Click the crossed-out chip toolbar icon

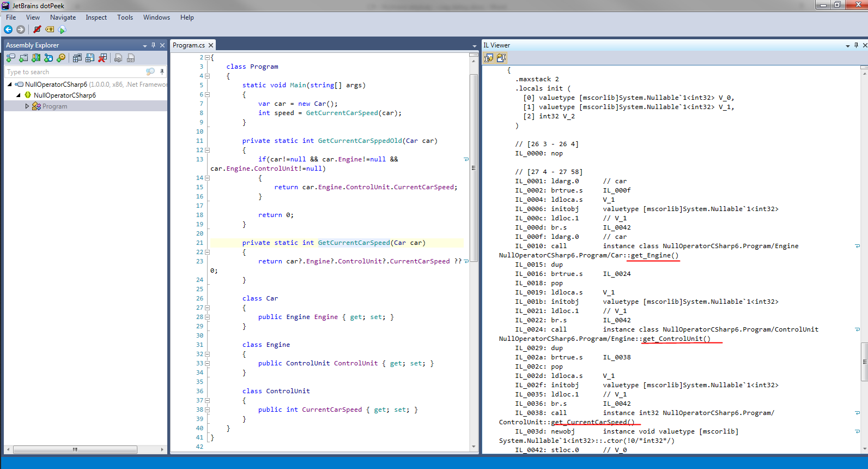[37, 29]
